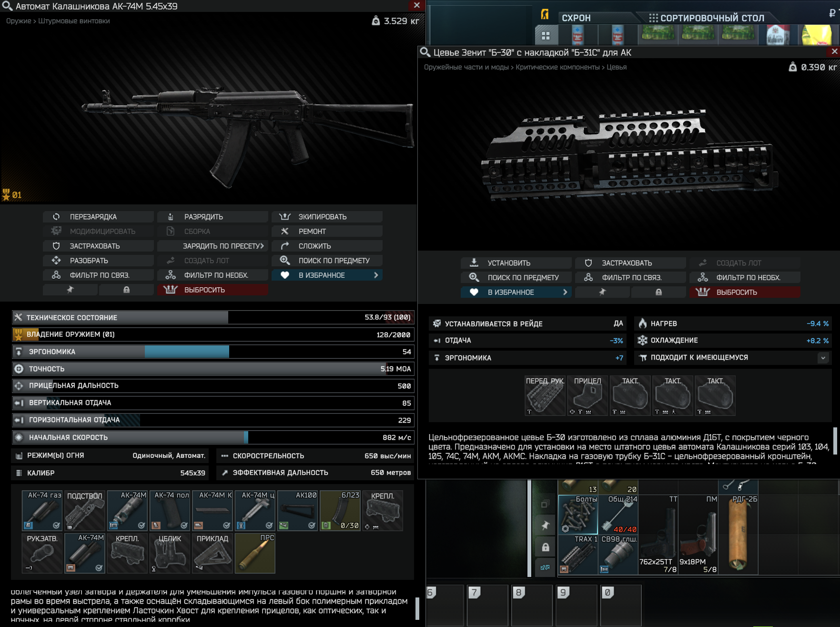Viewport: 840px width, 627px height.
Task: Click the rifle description scrollbar
Action: (x=417, y=608)
